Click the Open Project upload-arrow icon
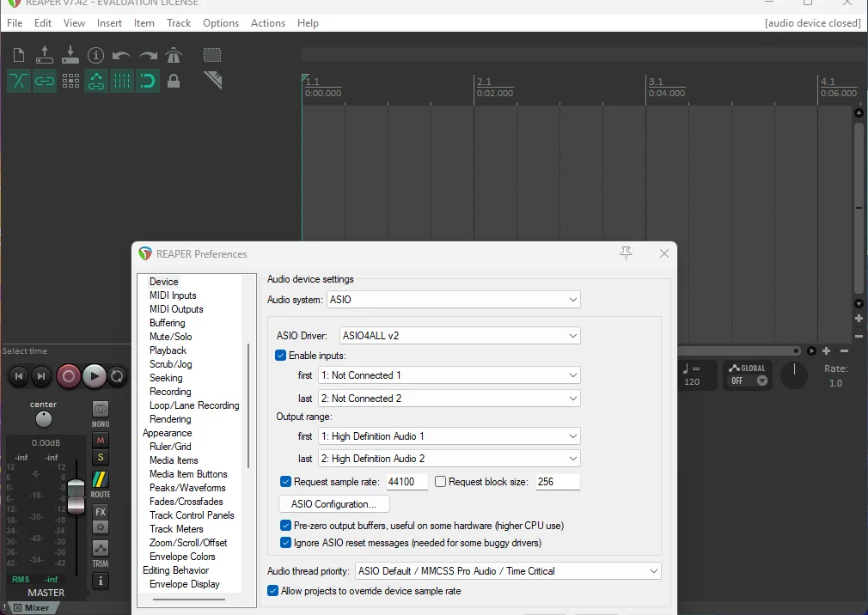 (45, 55)
